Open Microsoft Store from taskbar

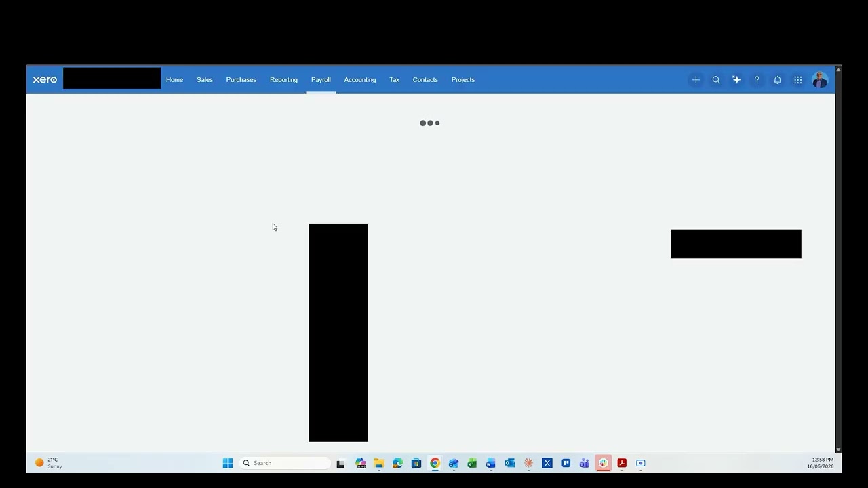416,463
